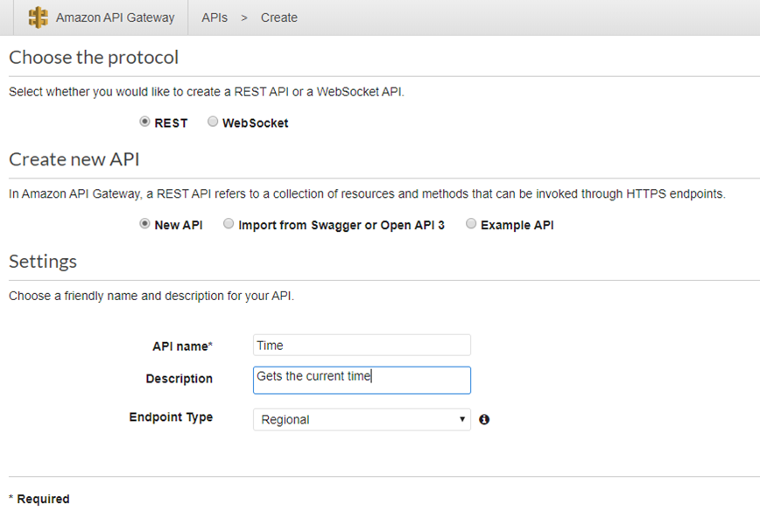
Task: Expand the Endpoint Type Regional dropdown
Action: tap(362, 420)
